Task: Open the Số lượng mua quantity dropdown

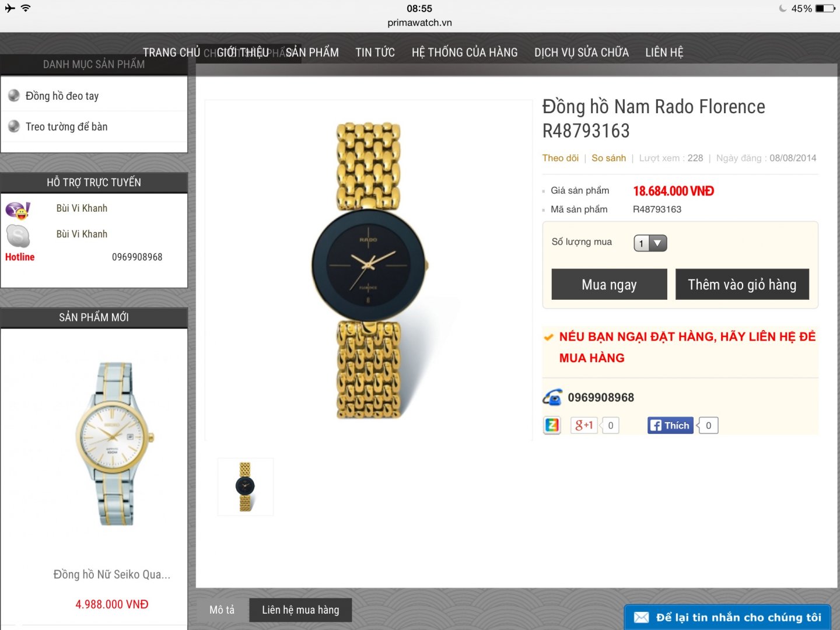Action: pyautogui.click(x=650, y=243)
